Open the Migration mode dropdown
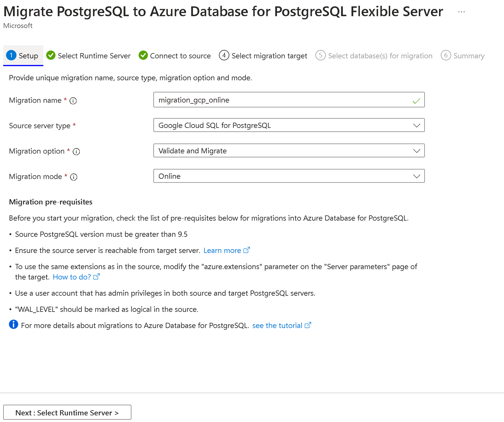Image resolution: width=504 pixels, height=422 pixels. pyautogui.click(x=289, y=176)
